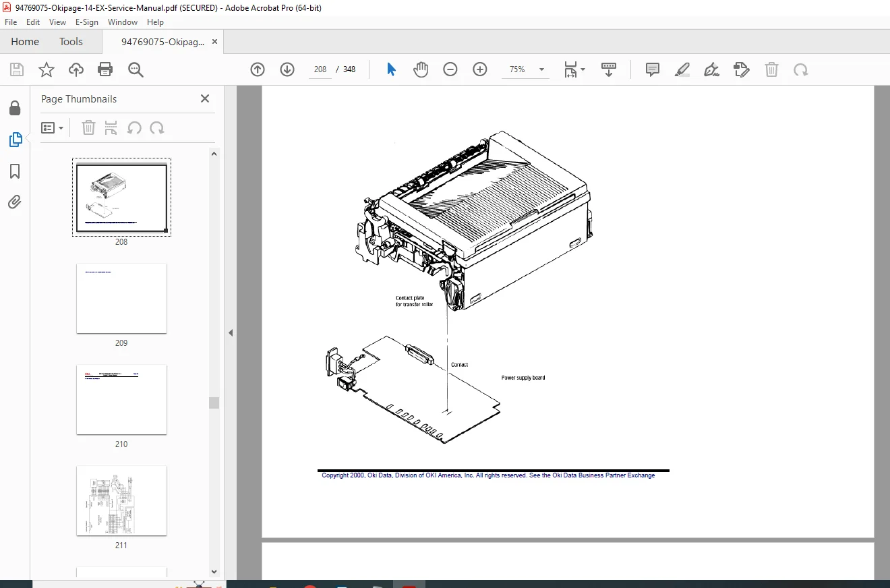Click the 'Power supply board' label

point(523,378)
